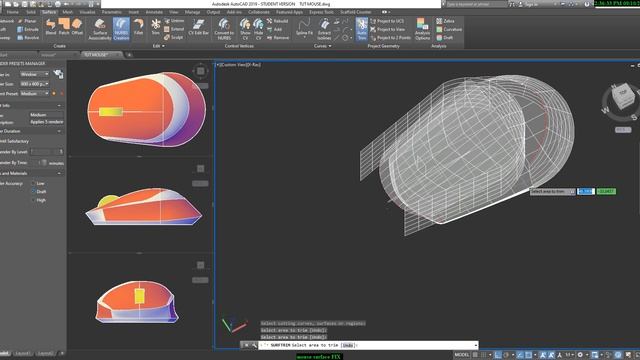
Task: Click Curvature analysis tool
Action: click(x=449, y=29)
